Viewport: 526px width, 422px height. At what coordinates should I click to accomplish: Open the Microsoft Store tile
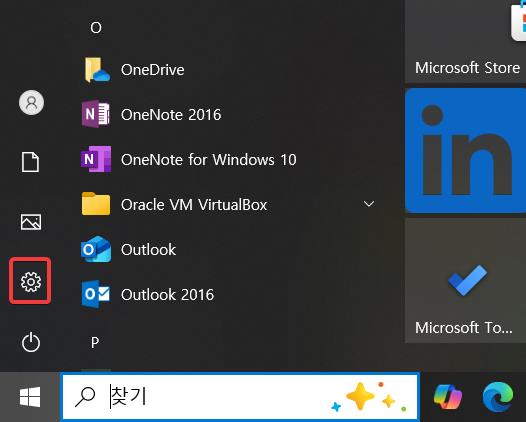[466, 41]
